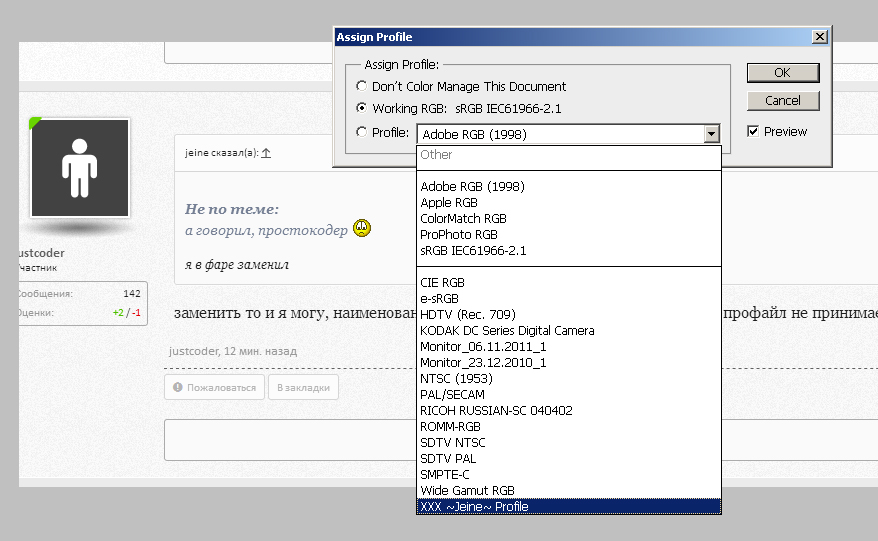Choose PAL/SECAM profile

pyautogui.click(x=568, y=395)
